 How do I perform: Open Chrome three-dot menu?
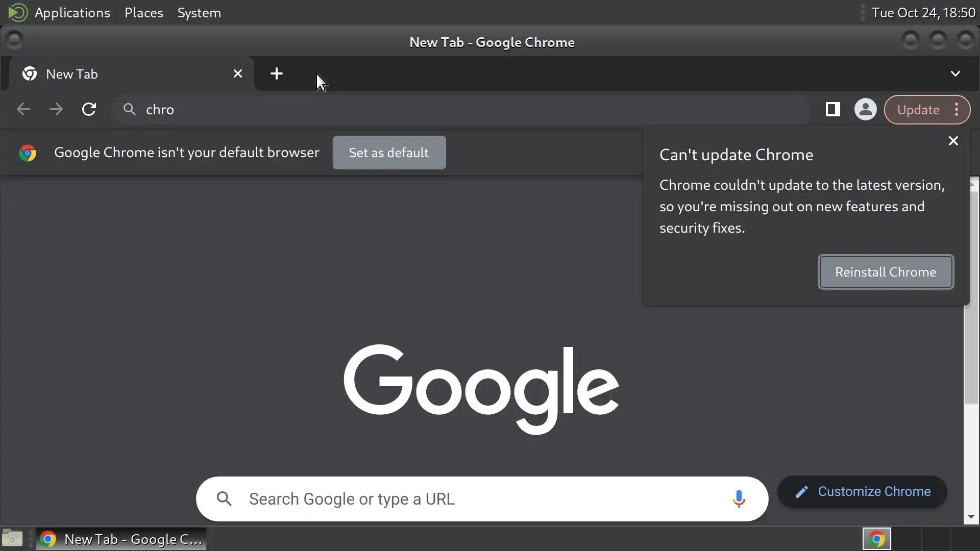(957, 109)
